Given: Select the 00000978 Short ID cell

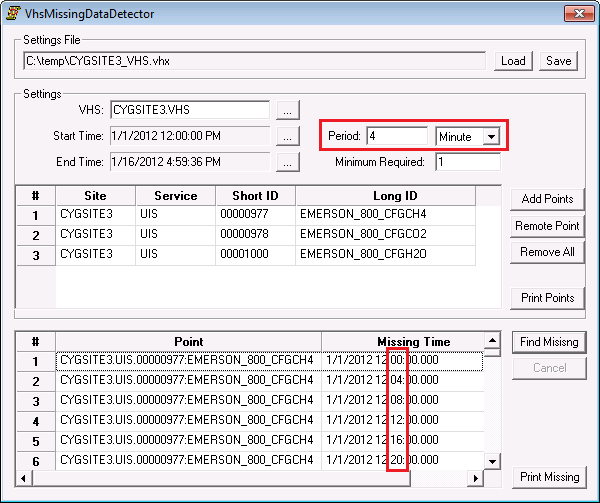Looking at the screenshot, I should click(x=255, y=234).
